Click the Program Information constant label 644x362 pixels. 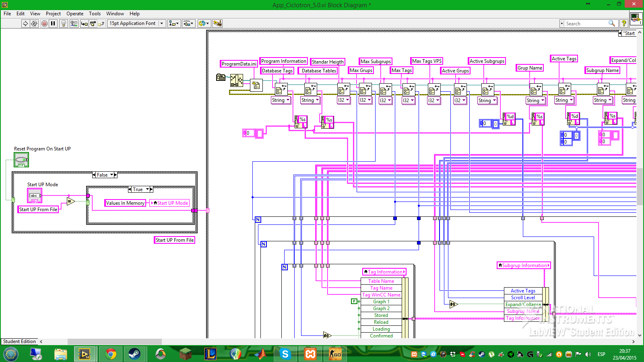(x=284, y=61)
